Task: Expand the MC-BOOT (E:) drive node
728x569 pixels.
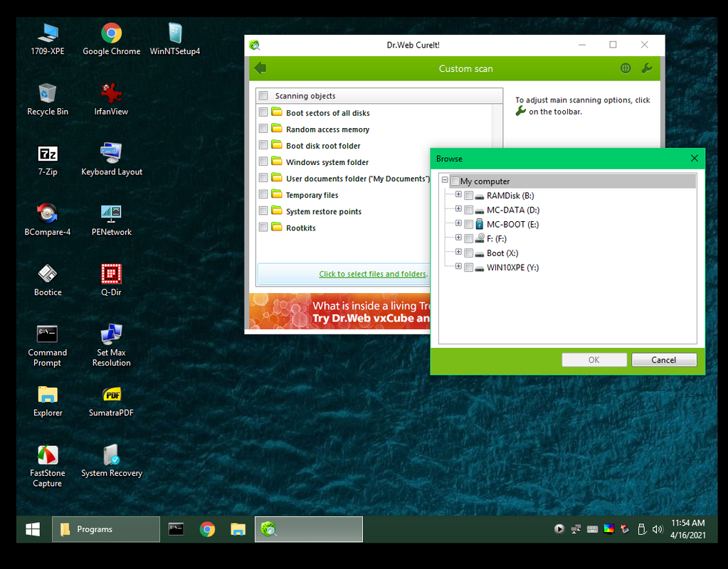Action: (x=459, y=223)
